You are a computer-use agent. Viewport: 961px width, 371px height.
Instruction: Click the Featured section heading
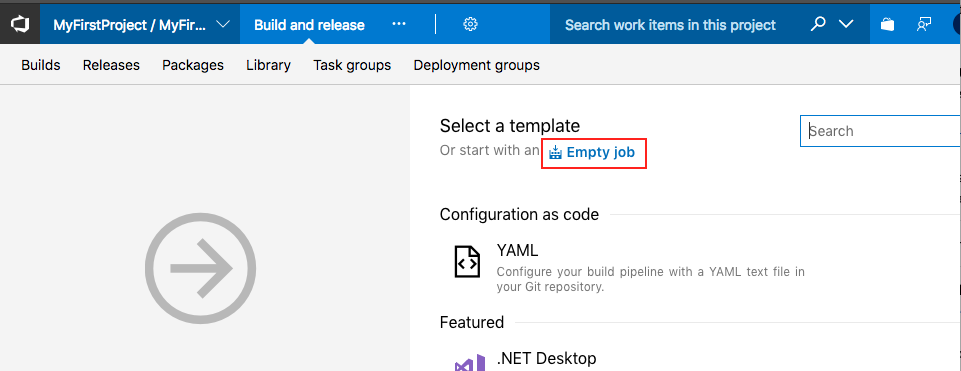click(472, 322)
